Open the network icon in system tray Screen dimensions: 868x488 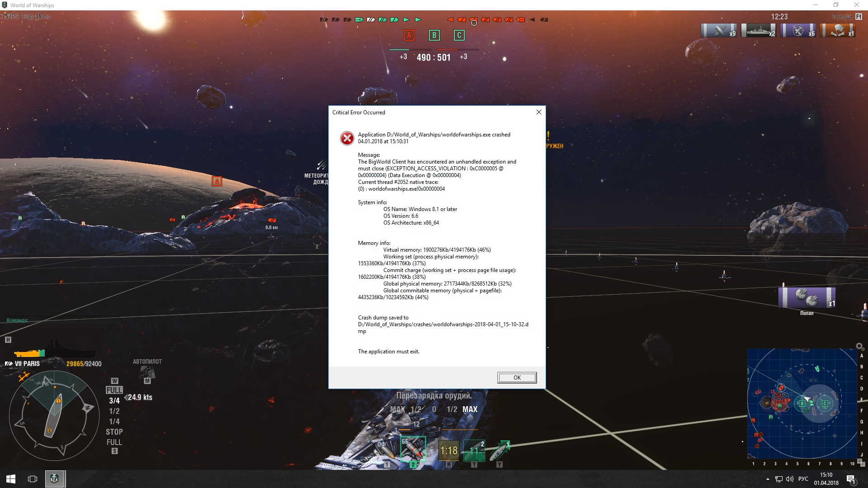coord(779,479)
